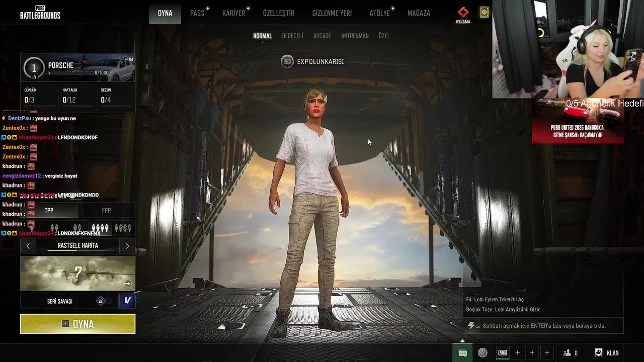Open the EXPOLUNKARISI player profile icon
This screenshot has width=644, height=362.
tap(287, 61)
